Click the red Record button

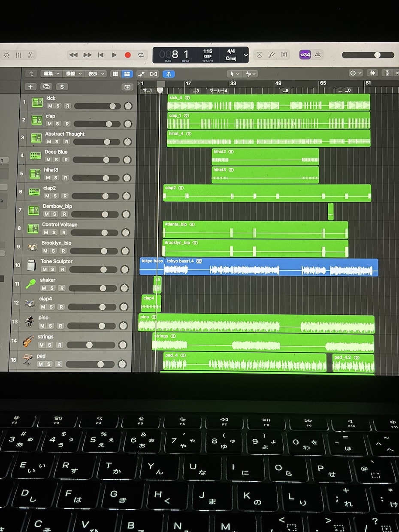pos(127,55)
